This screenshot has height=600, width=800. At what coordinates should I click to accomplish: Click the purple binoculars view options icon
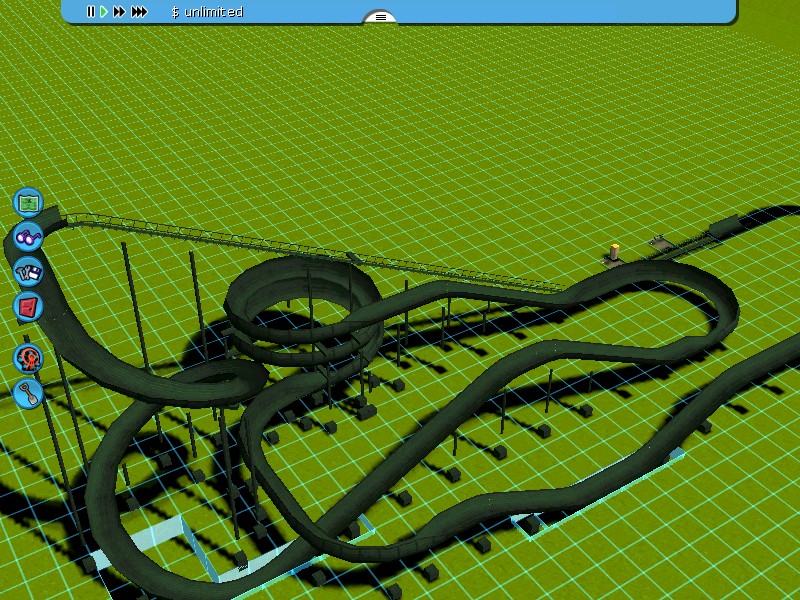point(28,238)
